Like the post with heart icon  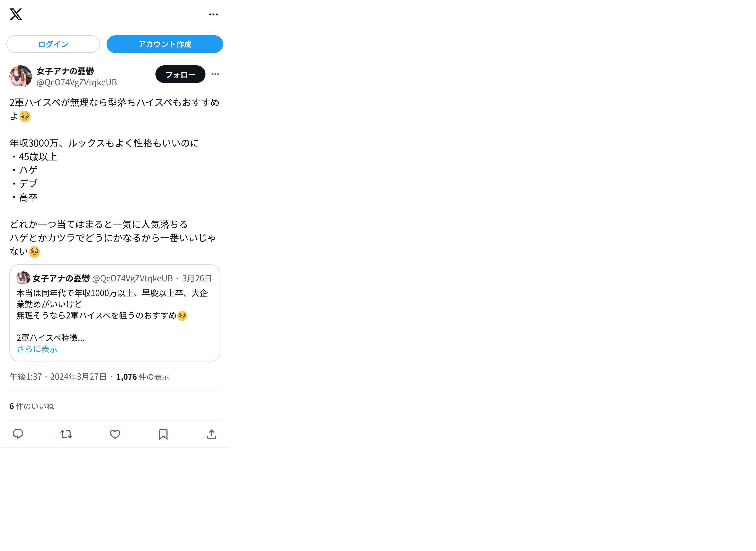(x=115, y=434)
